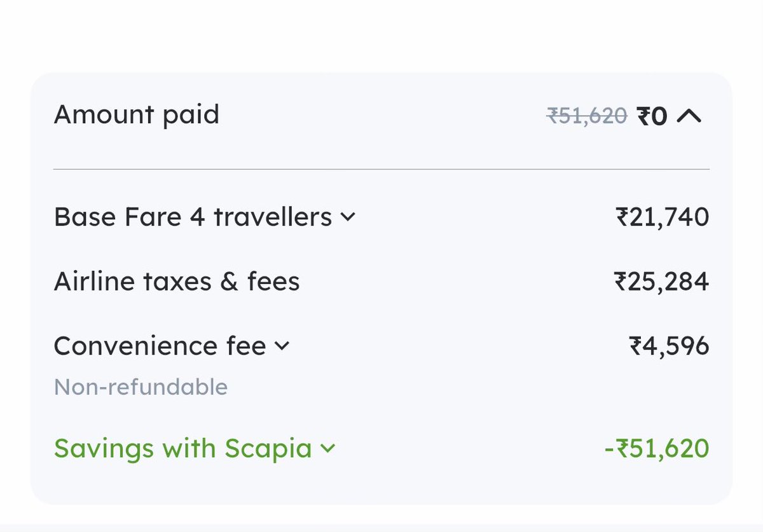The width and height of the screenshot is (763, 532).
Task: Click the Non-refundable note
Action: click(141, 387)
